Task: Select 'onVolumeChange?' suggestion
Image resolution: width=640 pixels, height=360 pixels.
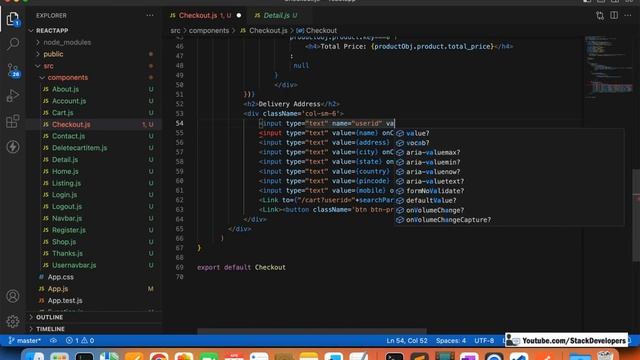Action: [509, 210]
